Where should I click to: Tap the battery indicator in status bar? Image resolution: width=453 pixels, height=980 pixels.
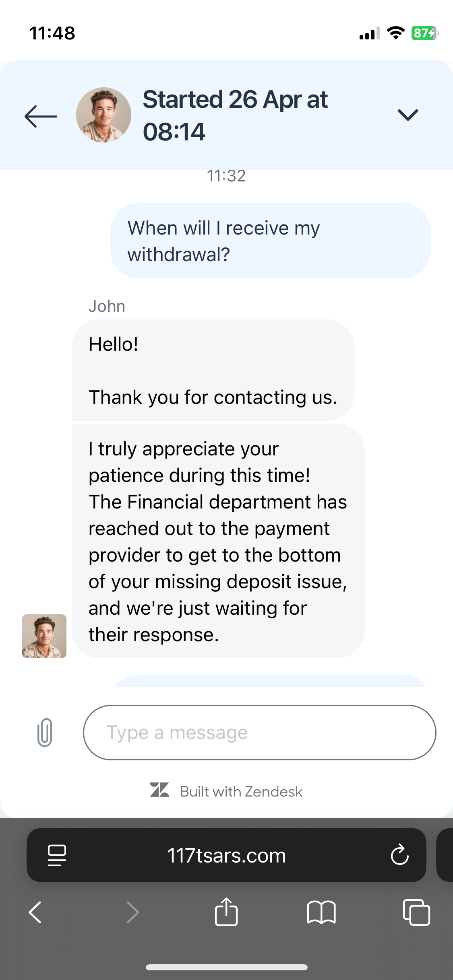424,33
